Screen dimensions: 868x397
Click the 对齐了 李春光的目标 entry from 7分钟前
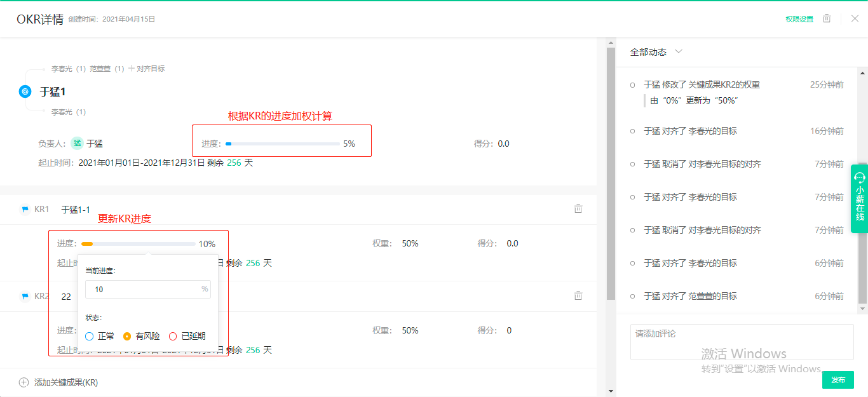click(x=690, y=197)
